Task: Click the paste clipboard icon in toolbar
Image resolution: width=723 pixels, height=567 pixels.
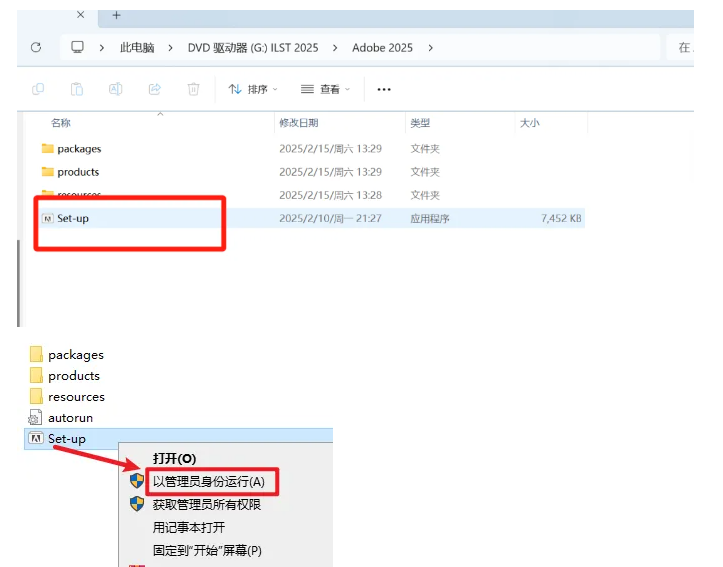Action: (77, 89)
